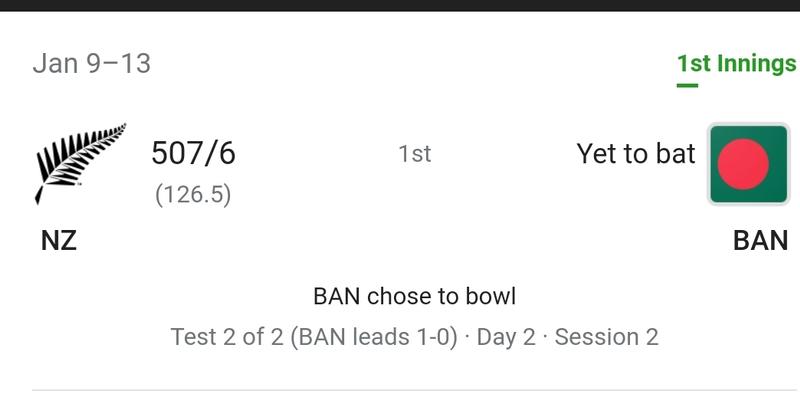Click the stem of the fern logo

[x=39, y=194]
